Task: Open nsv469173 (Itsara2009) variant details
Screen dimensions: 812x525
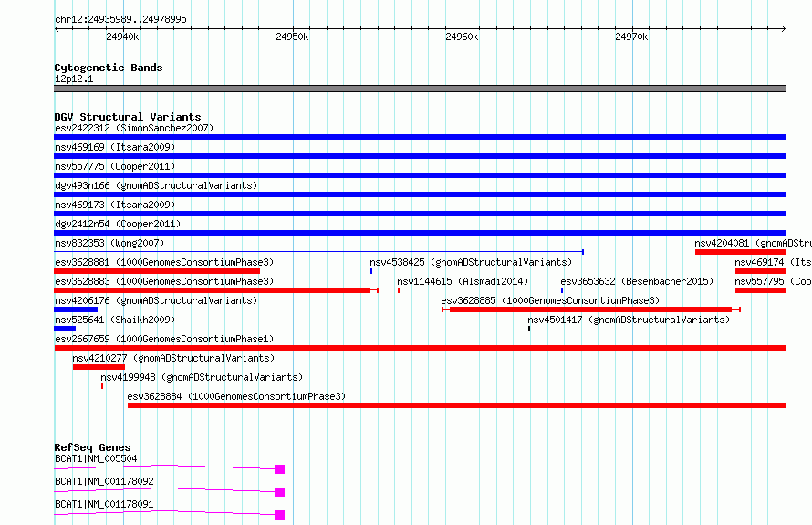Action: tap(114, 205)
